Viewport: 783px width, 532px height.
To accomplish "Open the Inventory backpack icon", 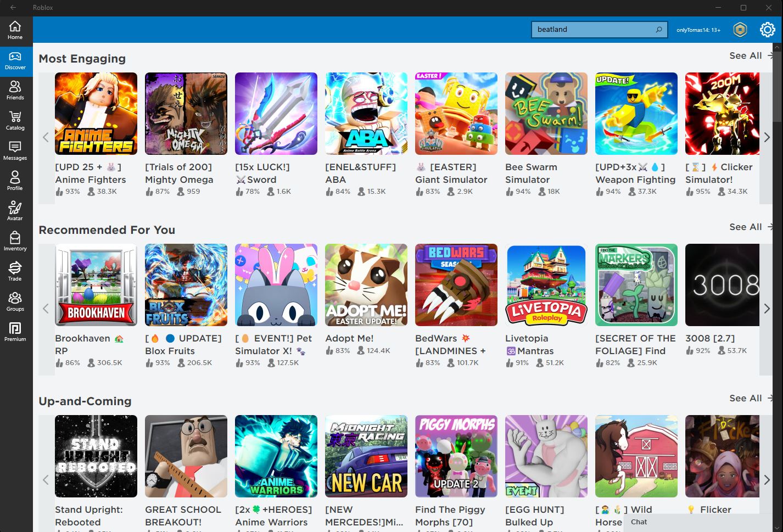I will pos(15,241).
